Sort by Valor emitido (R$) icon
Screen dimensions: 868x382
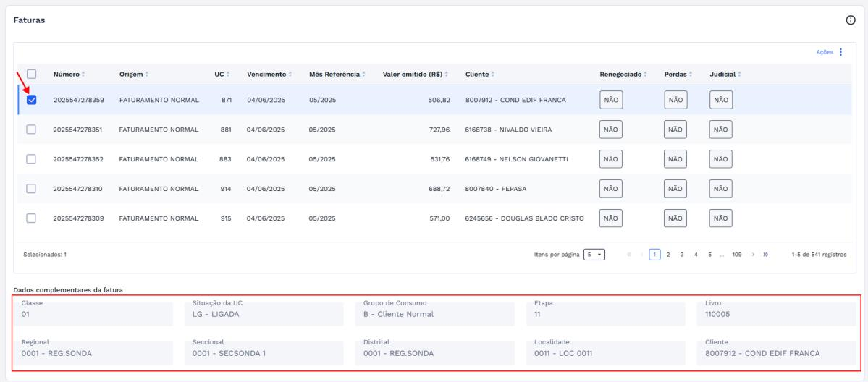pos(447,75)
